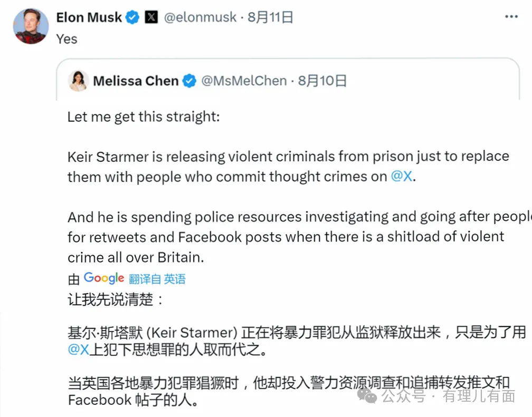The width and height of the screenshot is (532, 417).
Task: Open the @elonmusk handle link
Action: click(x=200, y=17)
